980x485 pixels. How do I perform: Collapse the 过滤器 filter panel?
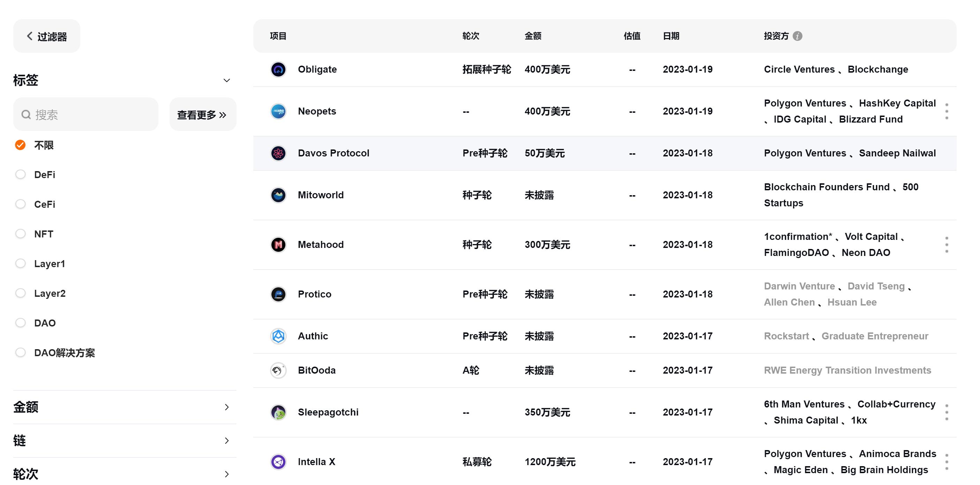[x=46, y=36]
